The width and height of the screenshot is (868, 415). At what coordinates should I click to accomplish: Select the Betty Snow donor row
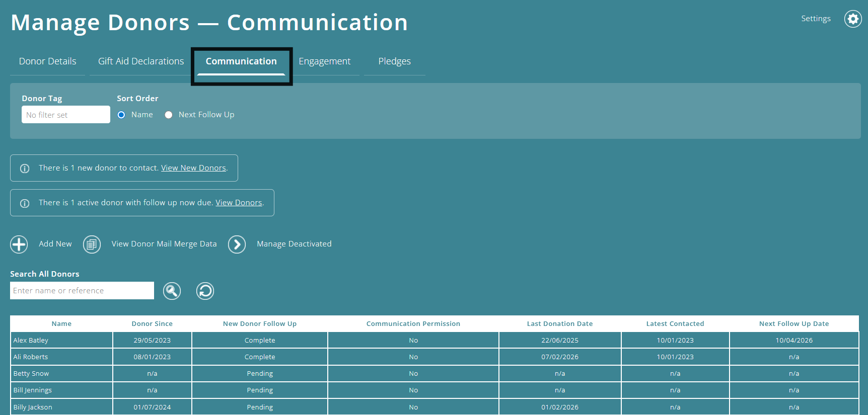(x=435, y=374)
